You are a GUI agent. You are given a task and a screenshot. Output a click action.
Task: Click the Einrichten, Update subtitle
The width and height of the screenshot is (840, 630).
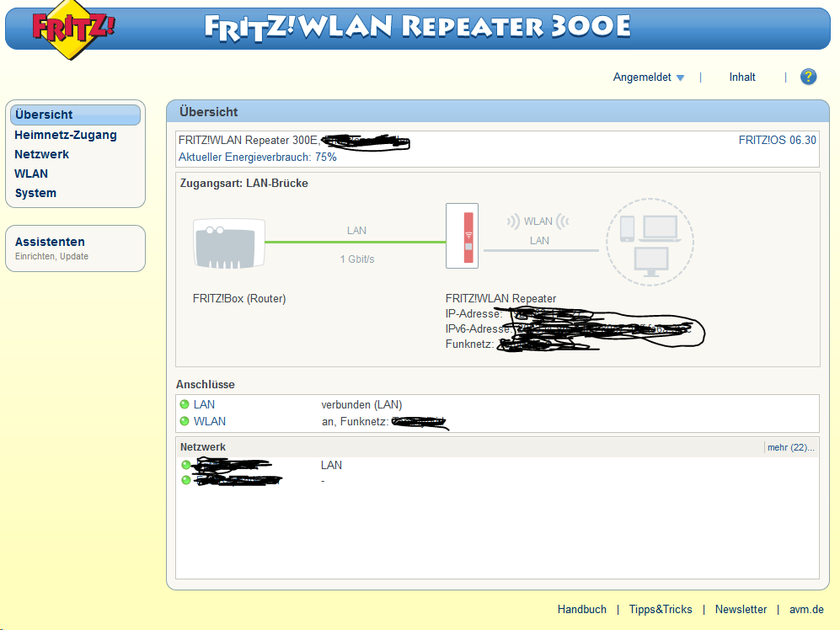(51, 257)
